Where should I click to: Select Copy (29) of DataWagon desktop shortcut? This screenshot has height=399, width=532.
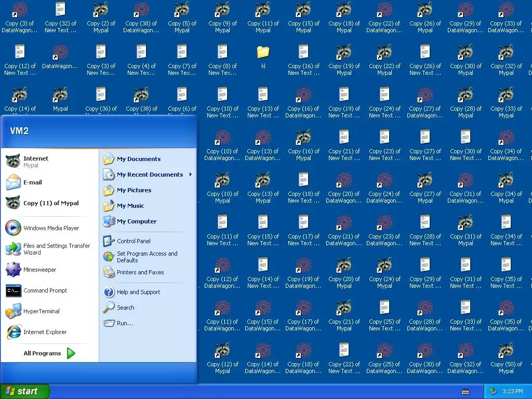click(x=465, y=17)
